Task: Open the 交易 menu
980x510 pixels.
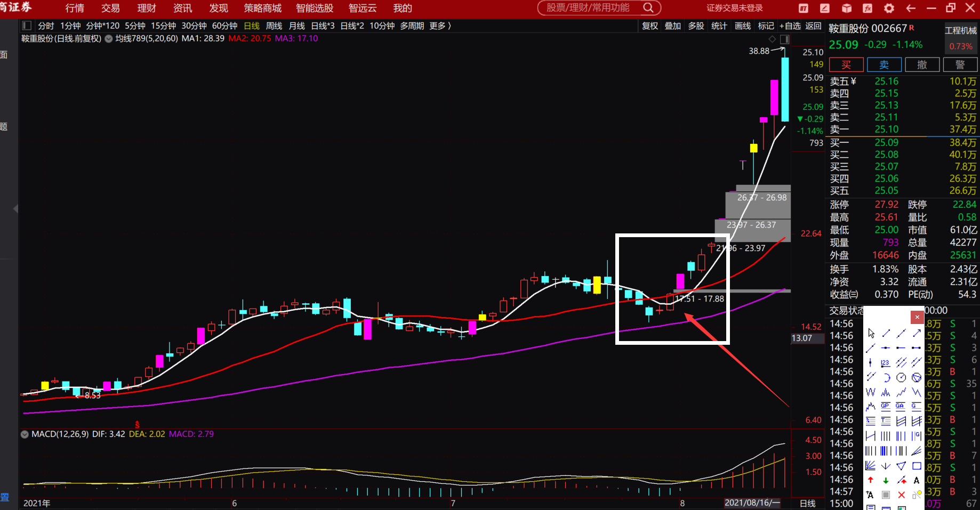Action: click(110, 8)
